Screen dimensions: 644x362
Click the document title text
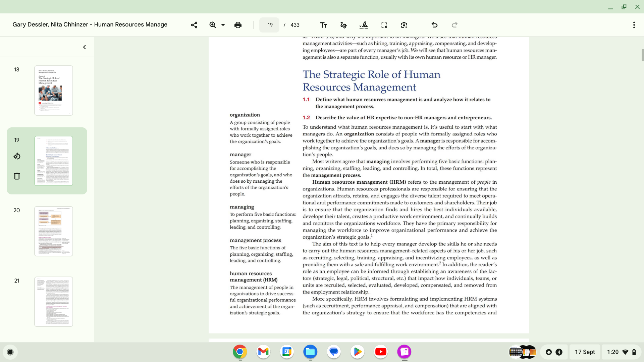click(x=90, y=24)
